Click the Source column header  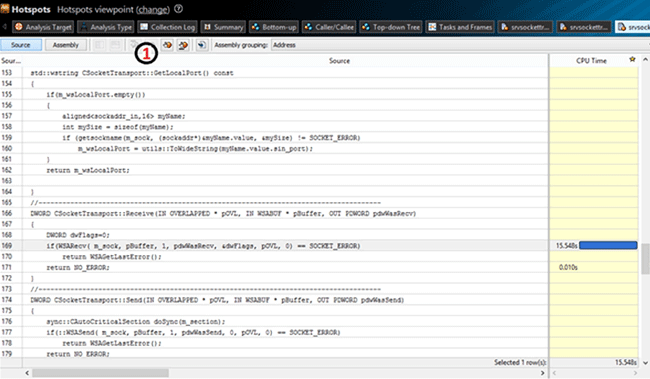(x=339, y=61)
